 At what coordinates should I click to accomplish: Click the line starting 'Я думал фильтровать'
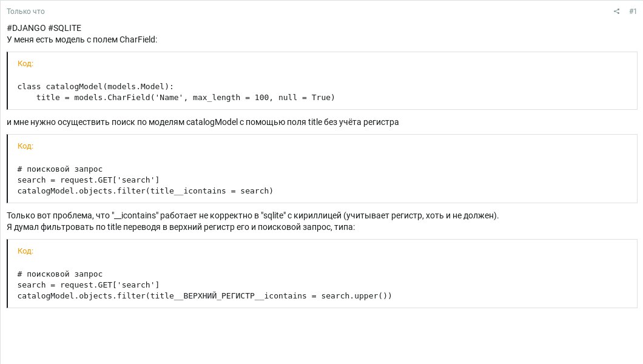[181, 227]
